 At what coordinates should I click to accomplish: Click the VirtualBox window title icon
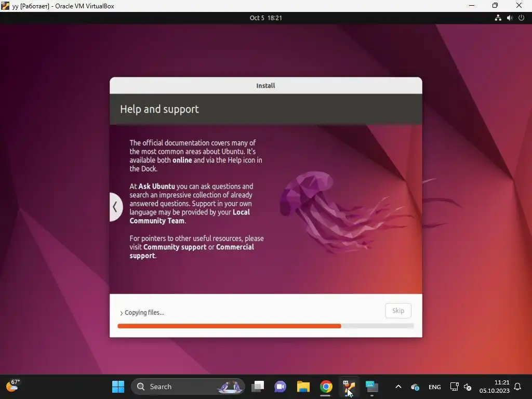tap(5, 5)
